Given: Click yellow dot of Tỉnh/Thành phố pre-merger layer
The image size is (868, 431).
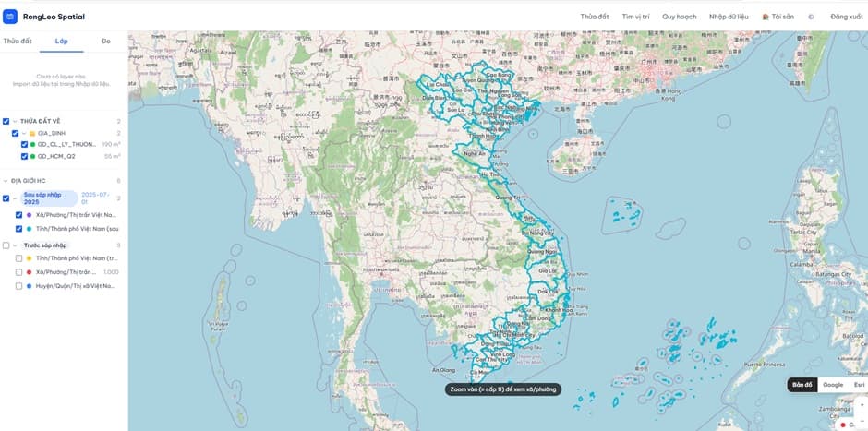Looking at the screenshot, I should [x=29, y=258].
